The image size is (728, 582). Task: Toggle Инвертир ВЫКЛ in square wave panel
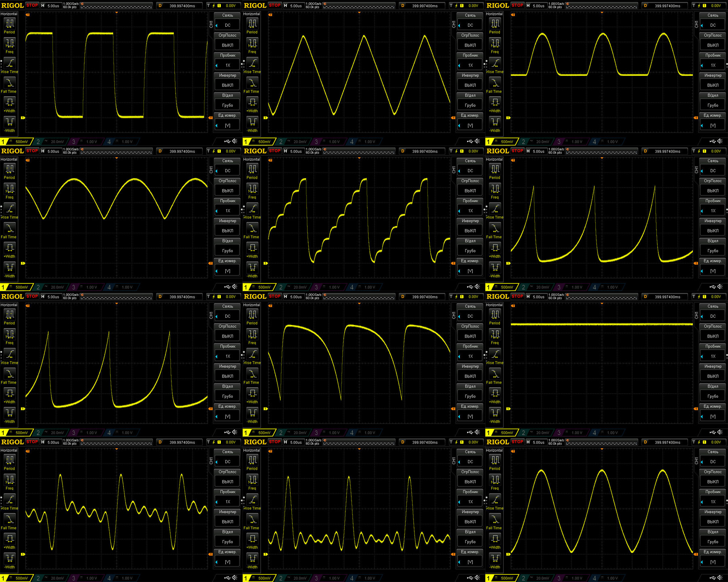tap(227, 85)
